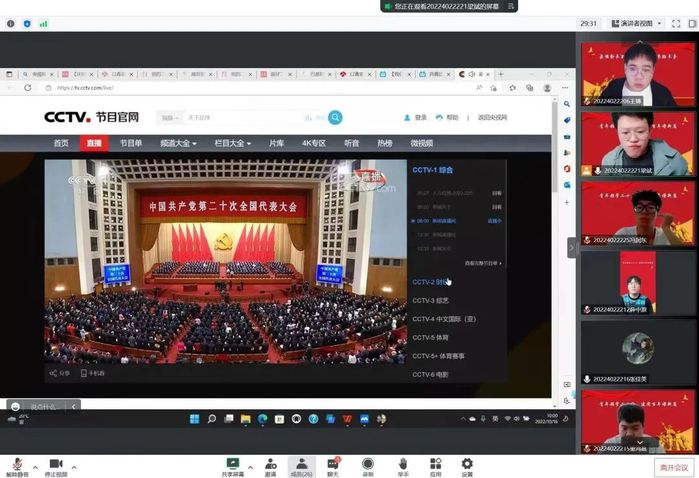Viewport: 699px width, 478px height.
Task: Select the 直播 tab in CCTV navigation
Action: 93,143
